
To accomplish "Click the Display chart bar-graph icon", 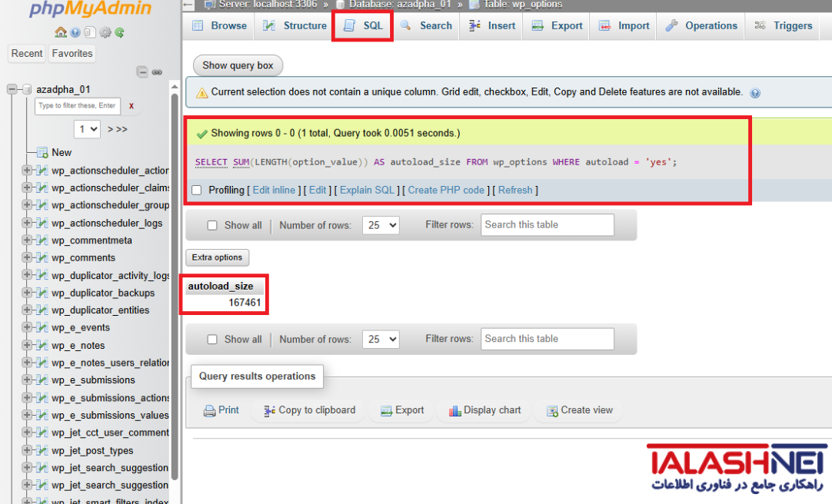I will point(454,411).
